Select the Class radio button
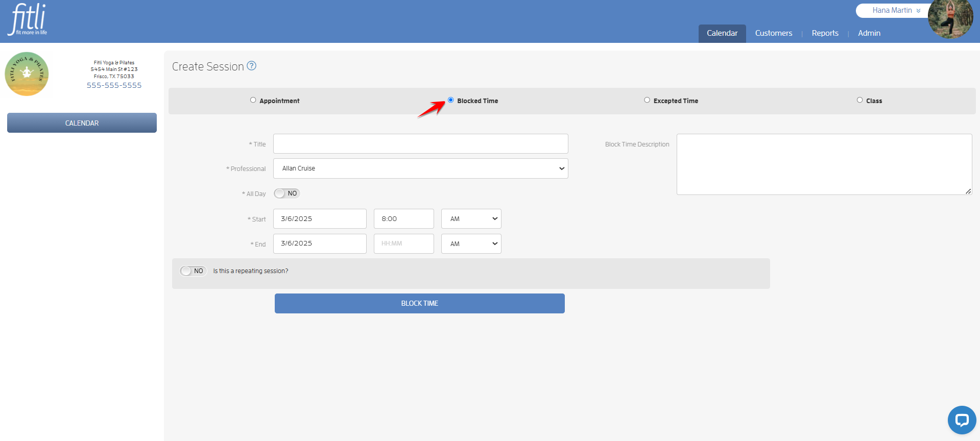 click(859, 100)
